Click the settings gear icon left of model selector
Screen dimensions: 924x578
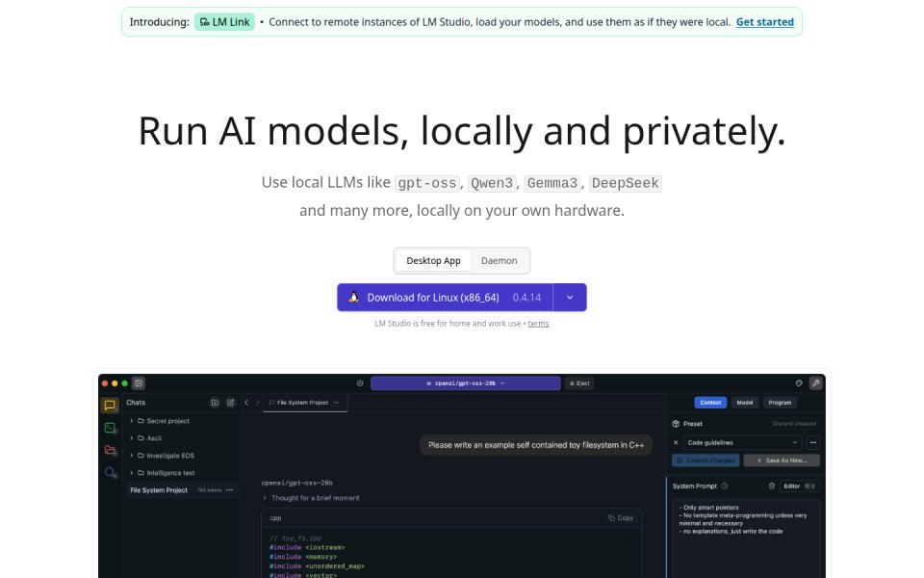click(360, 383)
